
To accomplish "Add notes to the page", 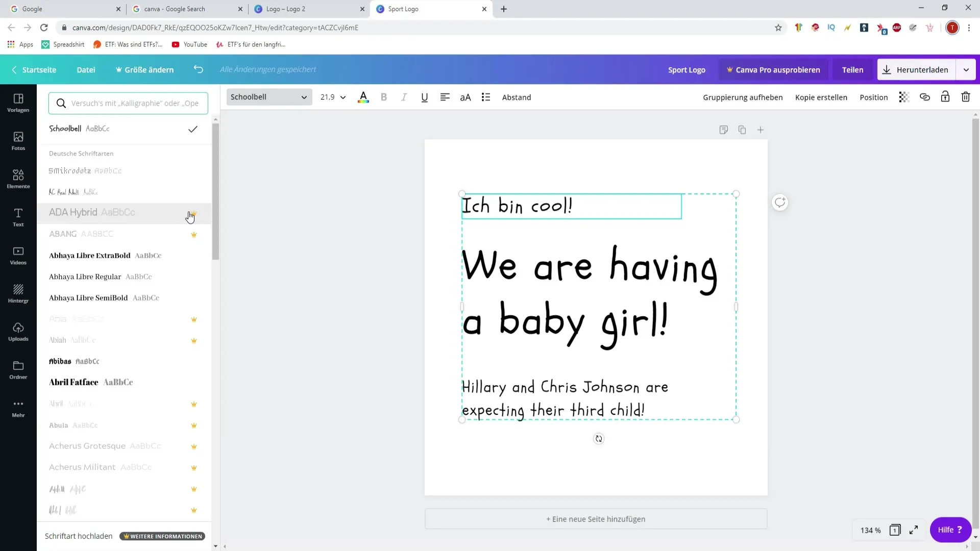I will [x=723, y=130].
